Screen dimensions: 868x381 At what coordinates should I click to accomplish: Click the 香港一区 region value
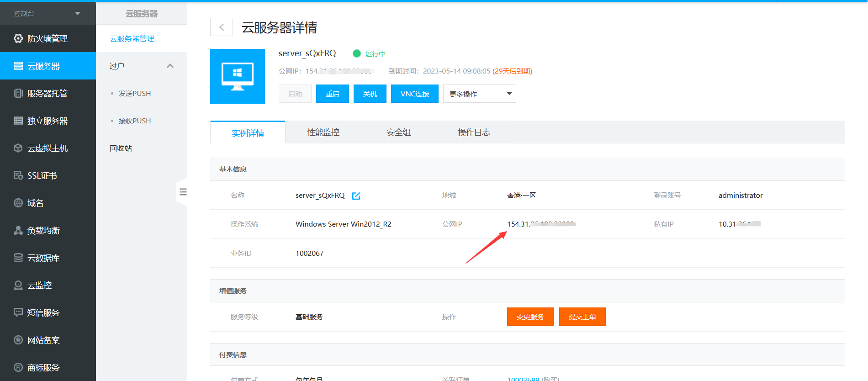tap(521, 195)
